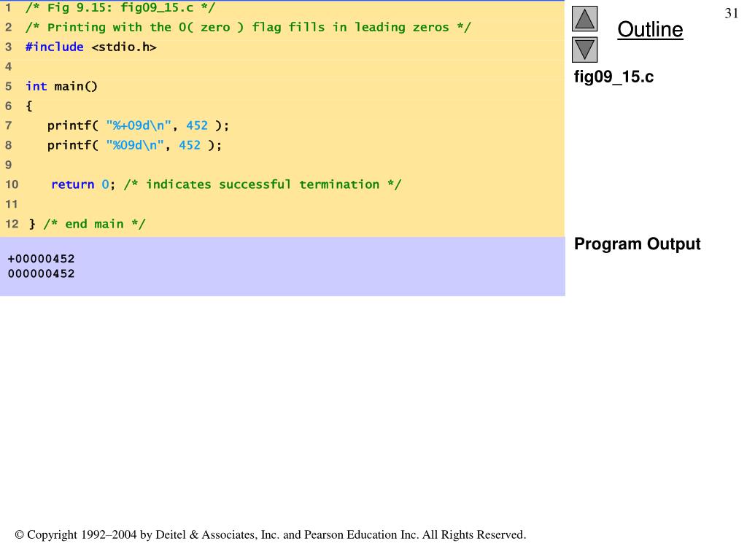Click line number 12
The image size is (747, 560).
[x=12, y=224]
